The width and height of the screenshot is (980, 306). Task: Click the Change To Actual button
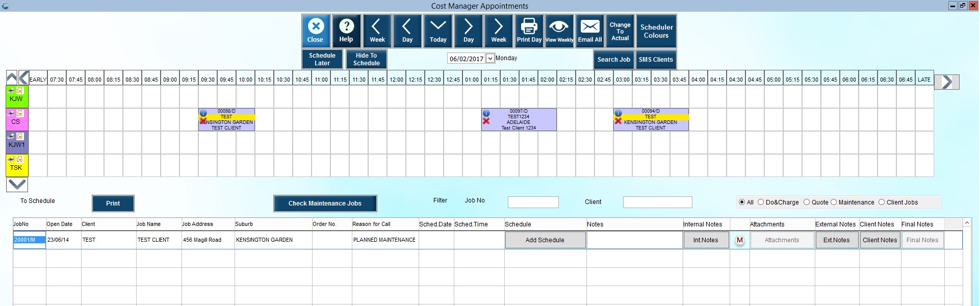coord(620,31)
